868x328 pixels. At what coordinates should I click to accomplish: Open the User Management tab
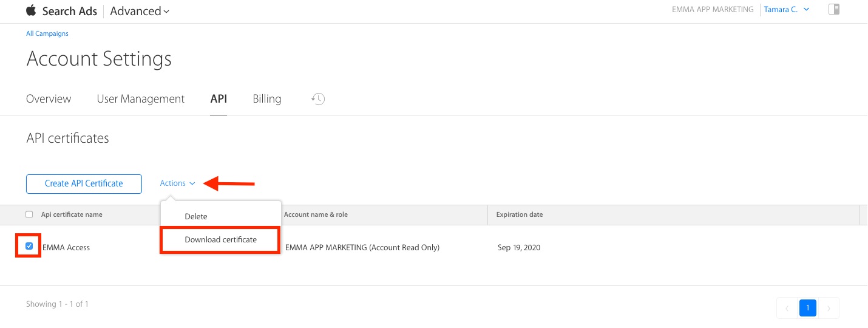140,99
